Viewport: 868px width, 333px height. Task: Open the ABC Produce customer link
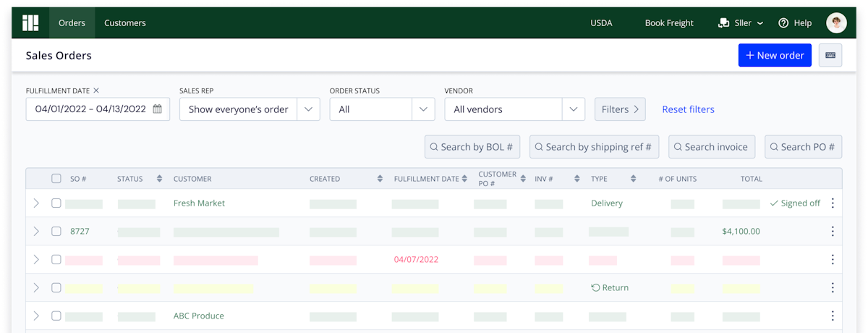click(199, 316)
